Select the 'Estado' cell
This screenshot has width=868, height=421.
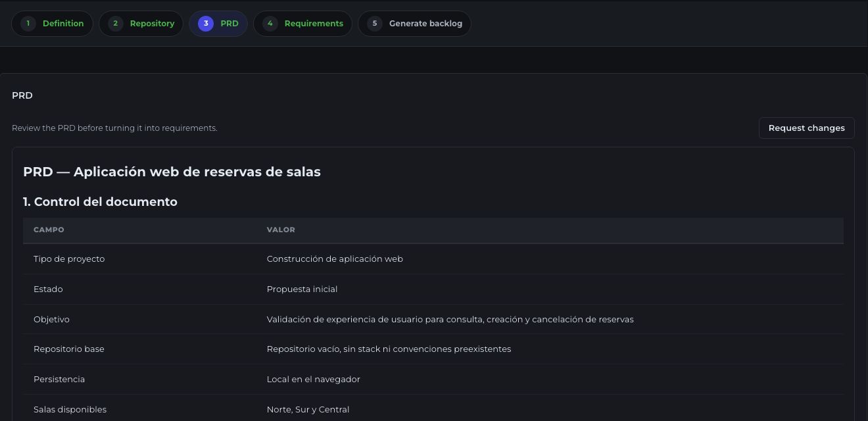(x=48, y=289)
